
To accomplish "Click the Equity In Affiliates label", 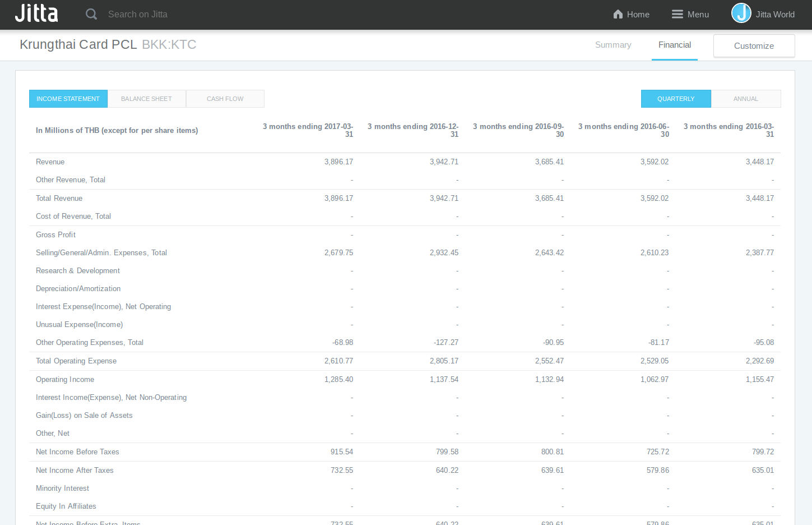I will [66, 506].
